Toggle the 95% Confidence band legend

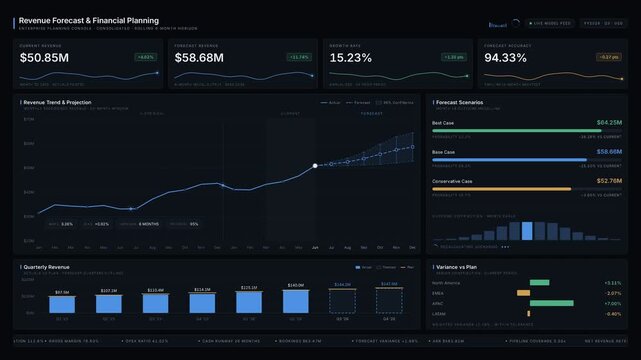[394, 103]
